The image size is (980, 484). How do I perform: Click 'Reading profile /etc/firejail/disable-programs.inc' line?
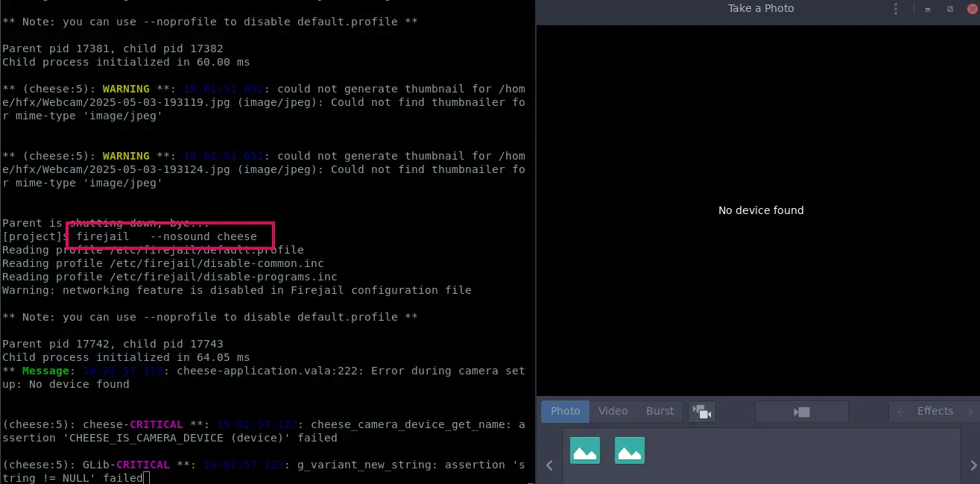click(170, 277)
